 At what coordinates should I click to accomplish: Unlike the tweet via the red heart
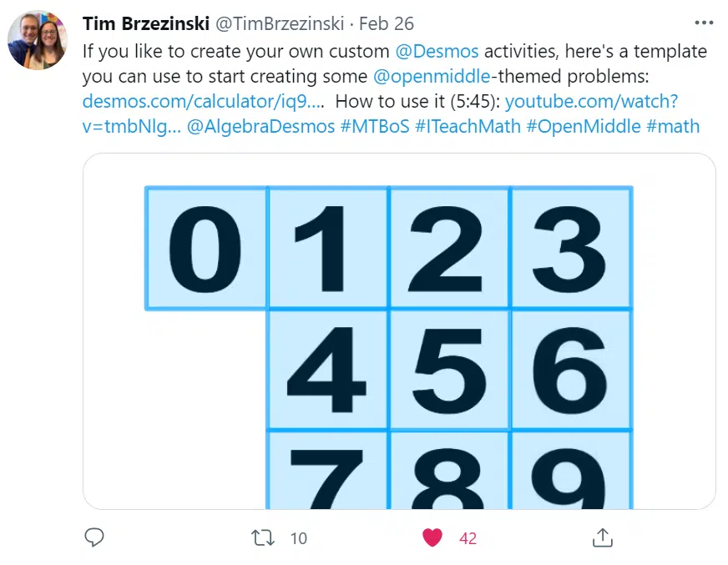[x=432, y=538]
